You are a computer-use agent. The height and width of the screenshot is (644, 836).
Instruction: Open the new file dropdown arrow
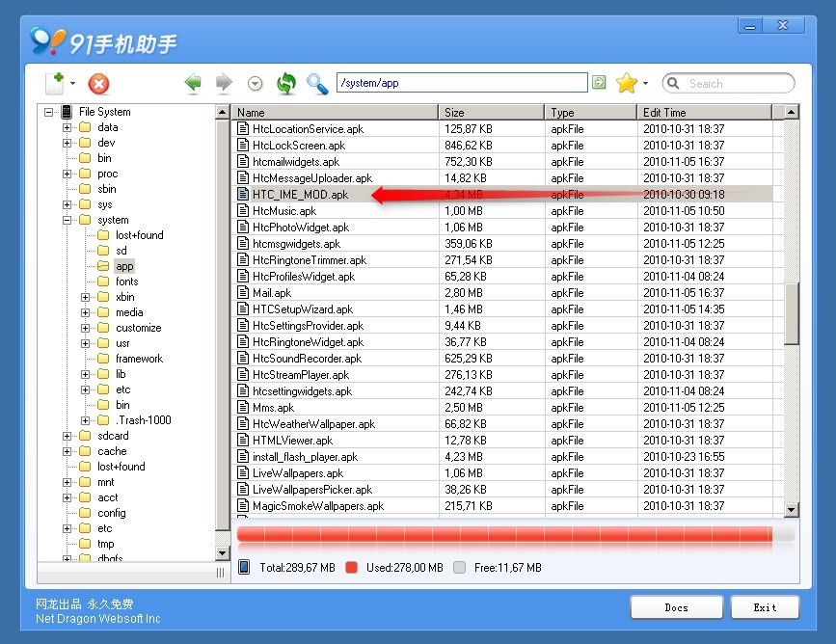[72, 83]
